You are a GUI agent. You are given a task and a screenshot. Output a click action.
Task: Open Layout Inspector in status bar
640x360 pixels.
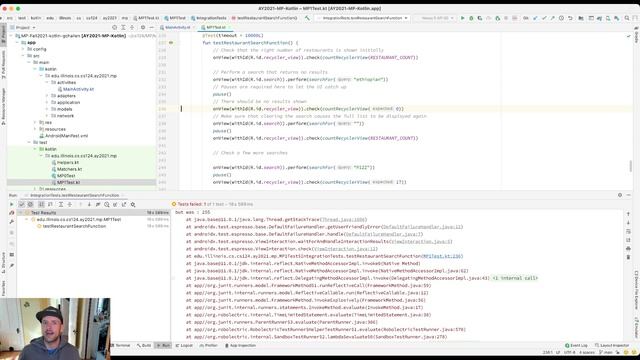coord(611,345)
